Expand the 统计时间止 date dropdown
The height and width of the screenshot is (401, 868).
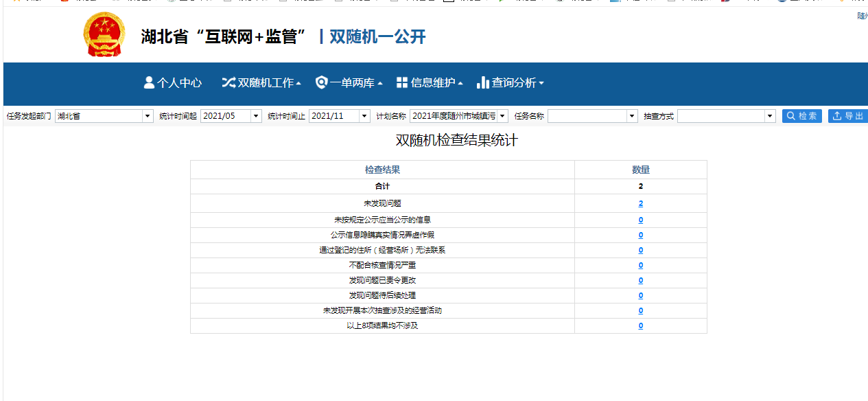(364, 116)
